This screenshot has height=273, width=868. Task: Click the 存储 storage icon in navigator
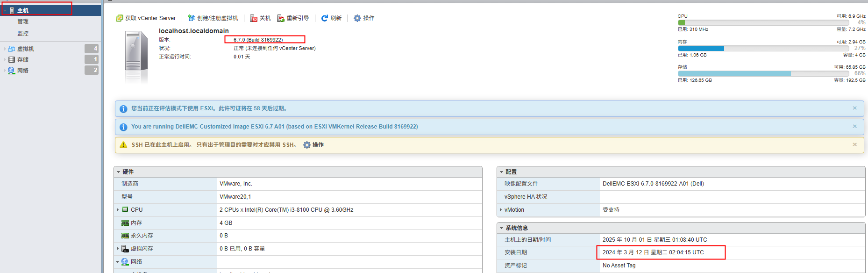12,59
